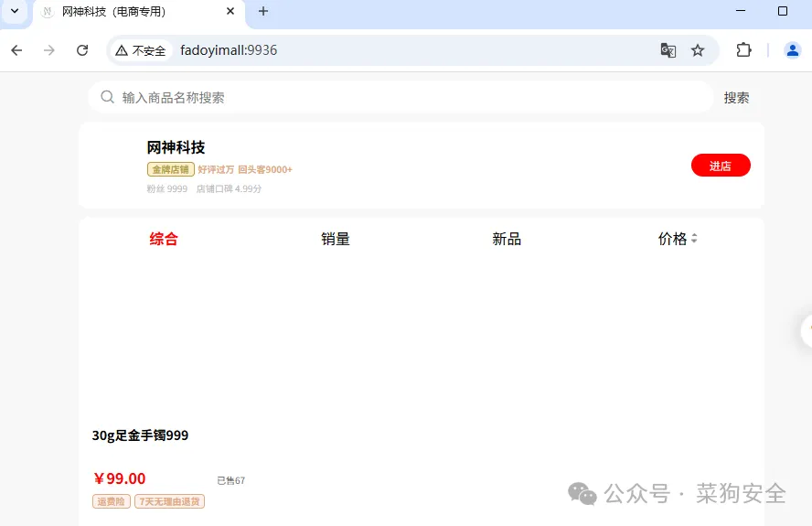The height and width of the screenshot is (526, 812).
Task: Select the 销量 sorting tab
Action: 335,239
